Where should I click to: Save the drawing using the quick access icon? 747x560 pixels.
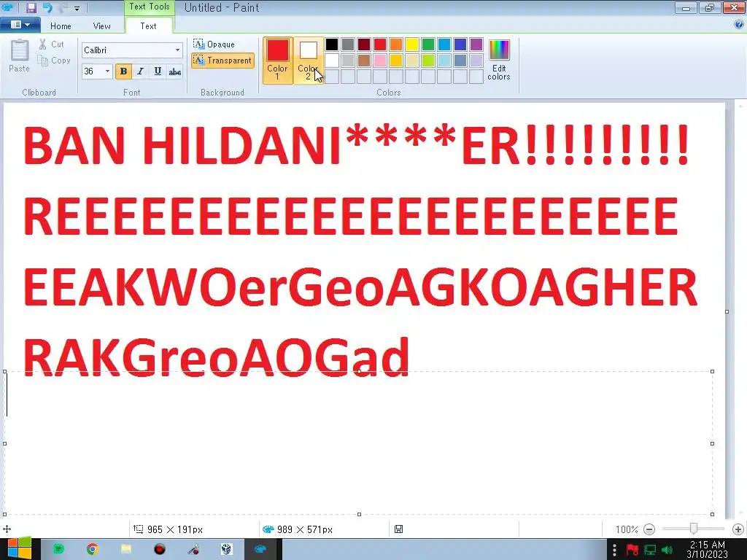click(31, 7)
